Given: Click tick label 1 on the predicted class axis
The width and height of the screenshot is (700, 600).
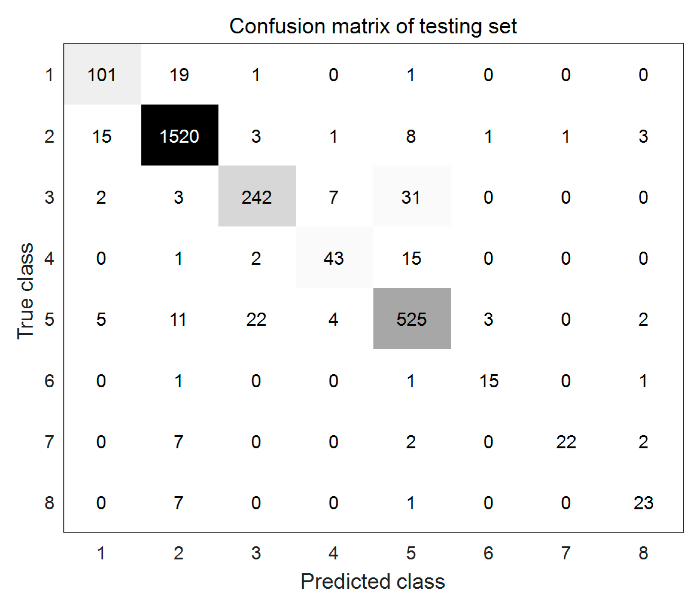Looking at the screenshot, I should [101, 553].
